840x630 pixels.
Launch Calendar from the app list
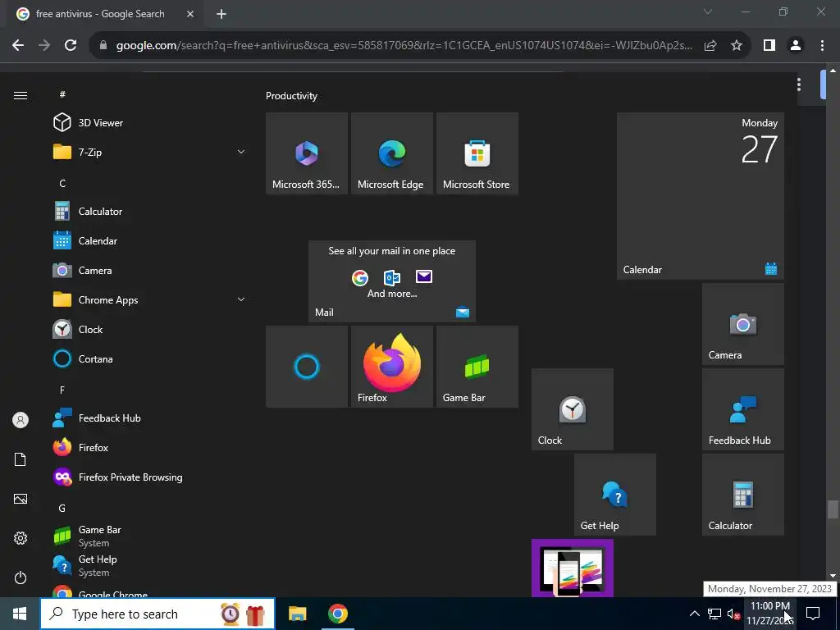click(x=148, y=241)
